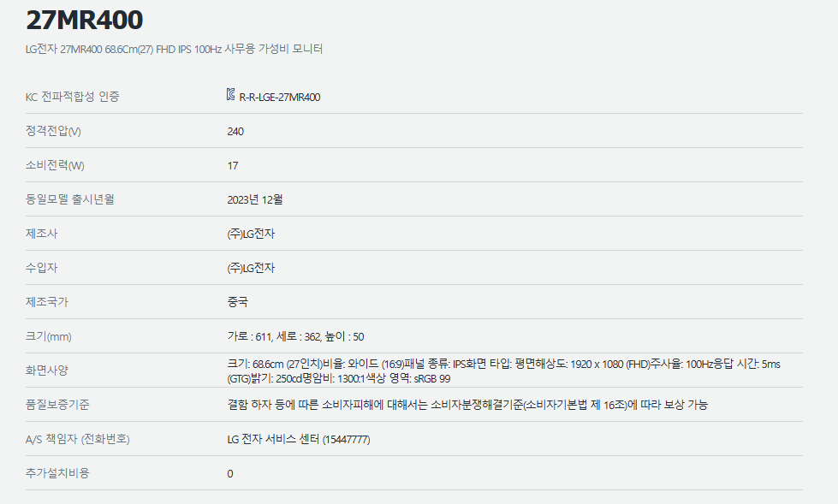Viewport: 838px width, 504px height.
Task: Click the 정격전압(V) label
Action: (x=53, y=131)
